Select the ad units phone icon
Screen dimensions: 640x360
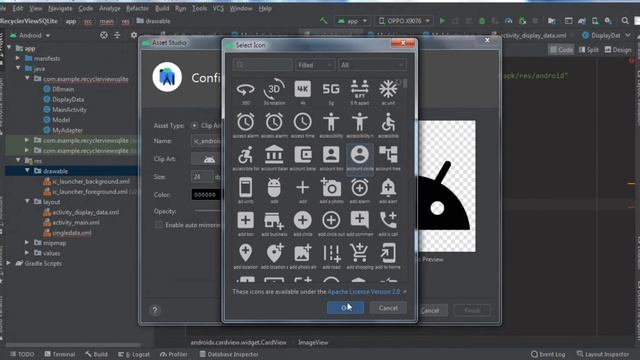click(x=245, y=188)
